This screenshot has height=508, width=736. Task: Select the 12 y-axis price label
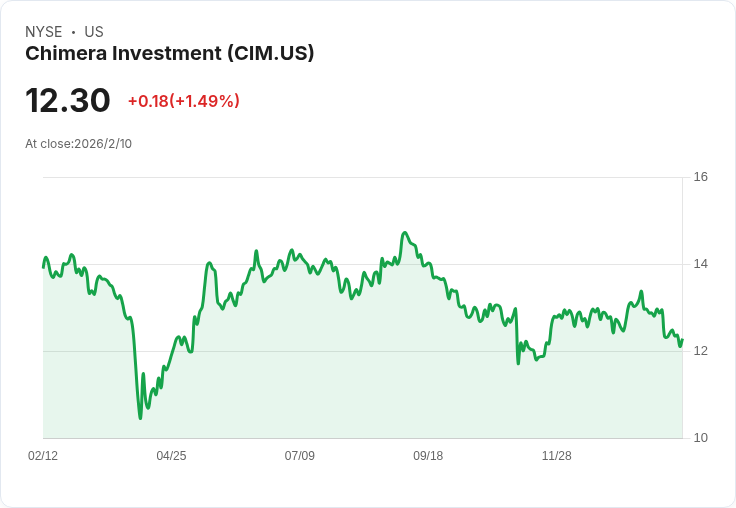click(x=701, y=351)
